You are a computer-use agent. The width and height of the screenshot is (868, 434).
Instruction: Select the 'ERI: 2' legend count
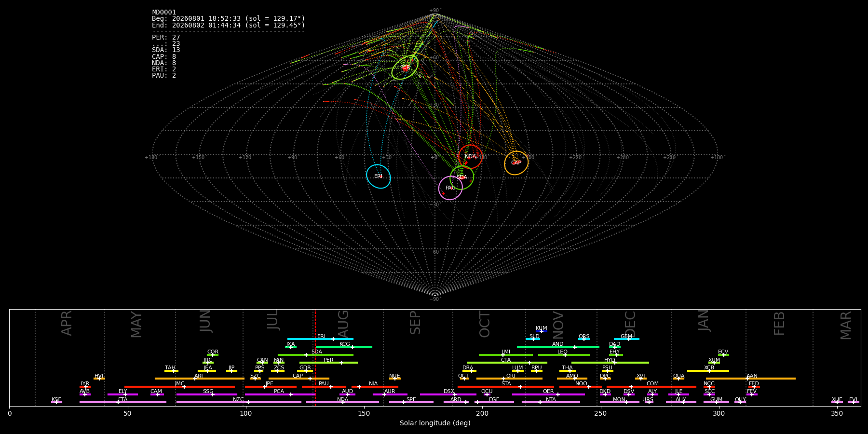click(164, 69)
